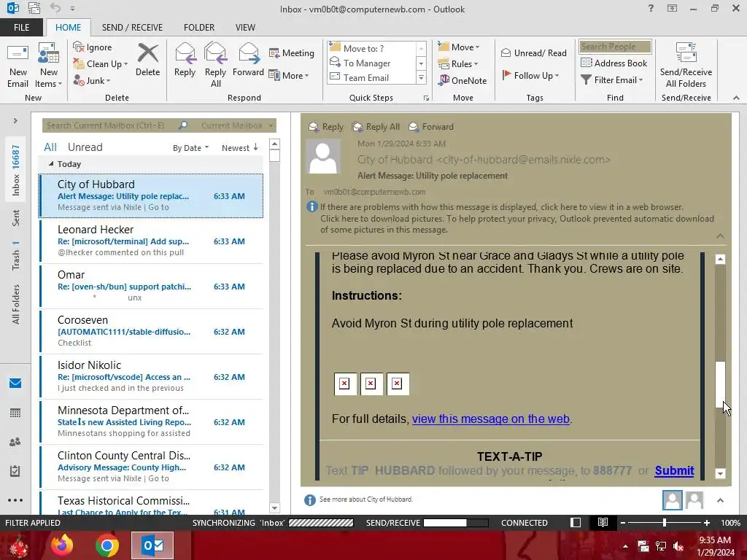This screenshot has width=747, height=560.
Task: Open the More respond options
Action: tap(289, 75)
